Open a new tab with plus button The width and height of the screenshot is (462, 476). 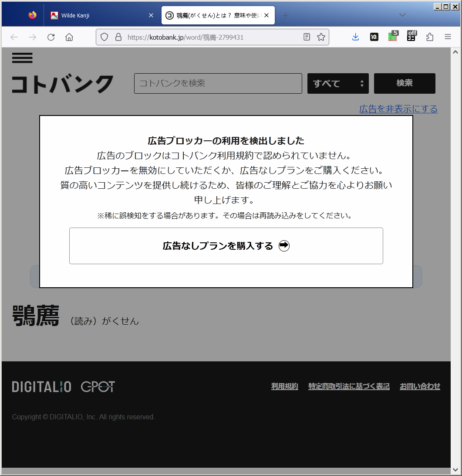pyautogui.click(x=286, y=15)
